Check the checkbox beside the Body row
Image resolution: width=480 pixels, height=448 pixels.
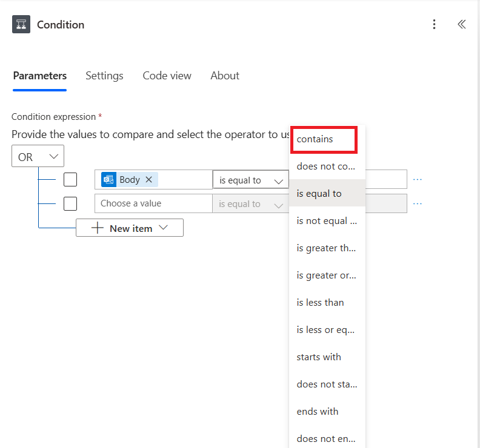coord(70,180)
